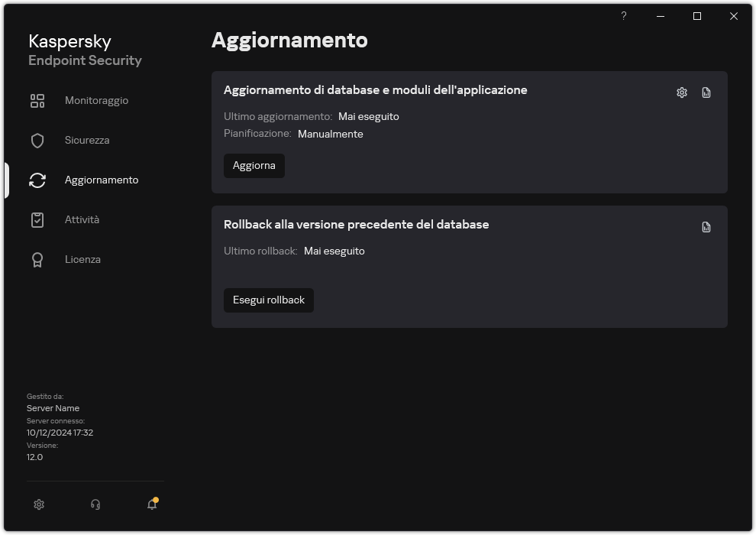Switch to the Sicurezza section
This screenshot has height=535, width=756.
[86, 140]
